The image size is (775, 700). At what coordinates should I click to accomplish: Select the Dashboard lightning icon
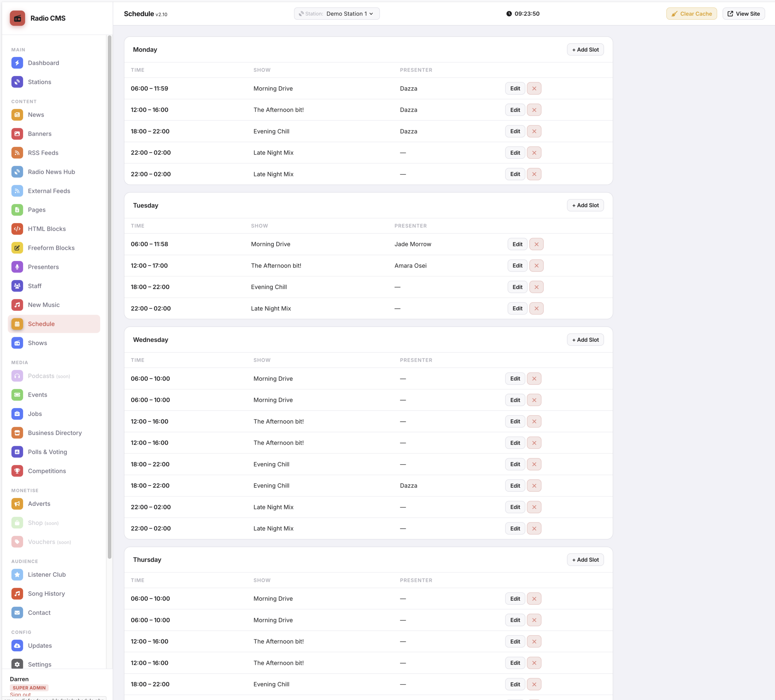(17, 63)
